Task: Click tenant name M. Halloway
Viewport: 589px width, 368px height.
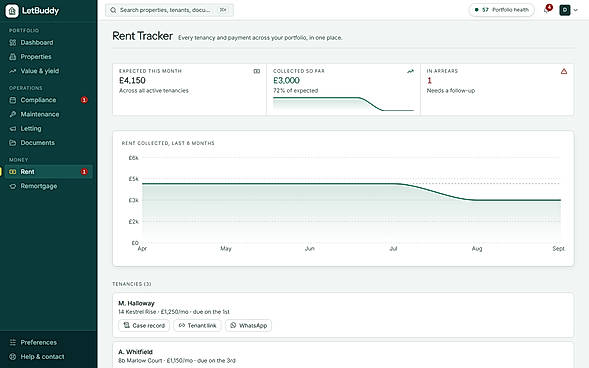Action: pos(136,303)
